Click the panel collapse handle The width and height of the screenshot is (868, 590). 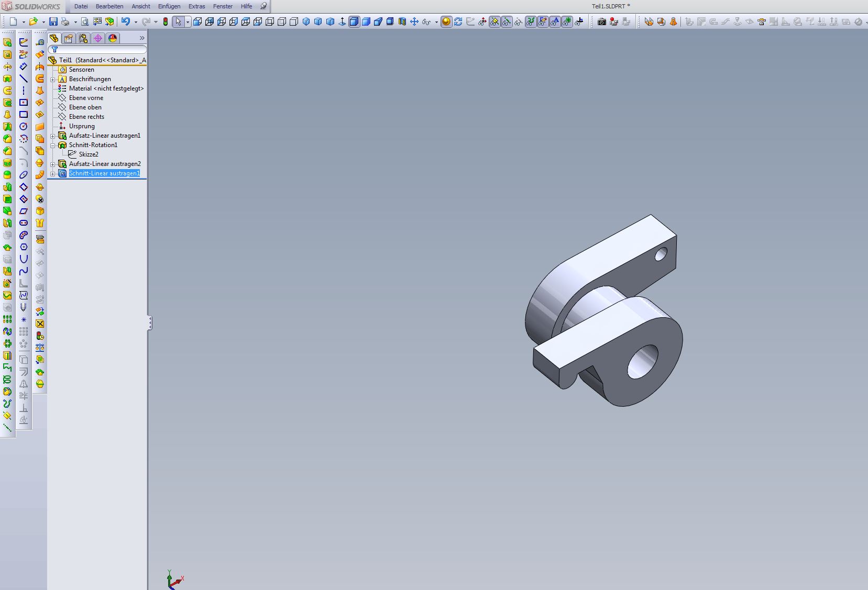(150, 322)
